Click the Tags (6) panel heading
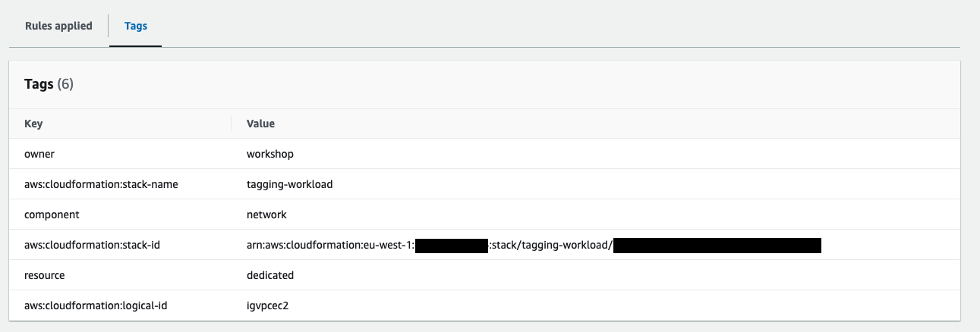 click(49, 84)
